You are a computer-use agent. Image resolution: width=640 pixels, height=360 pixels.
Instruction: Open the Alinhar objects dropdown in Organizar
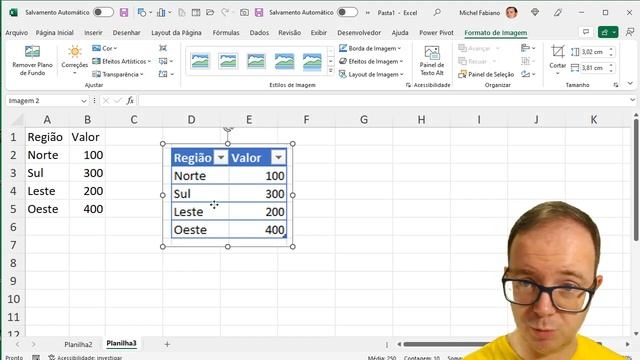pos(528,48)
